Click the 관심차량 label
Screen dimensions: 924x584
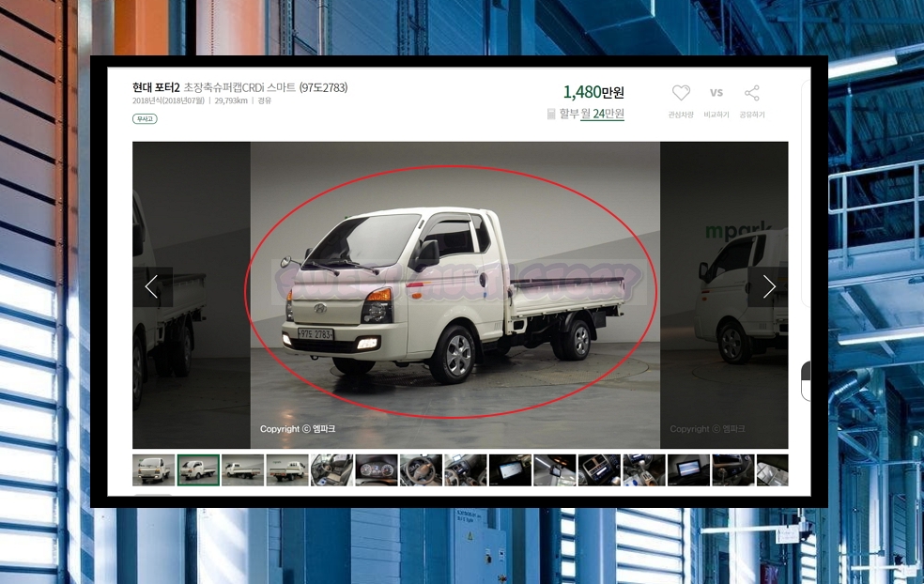(681, 115)
